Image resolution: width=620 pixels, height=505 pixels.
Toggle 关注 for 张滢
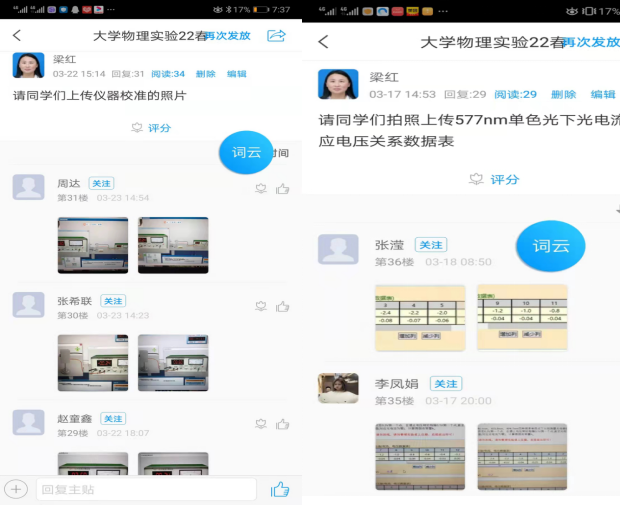(431, 245)
